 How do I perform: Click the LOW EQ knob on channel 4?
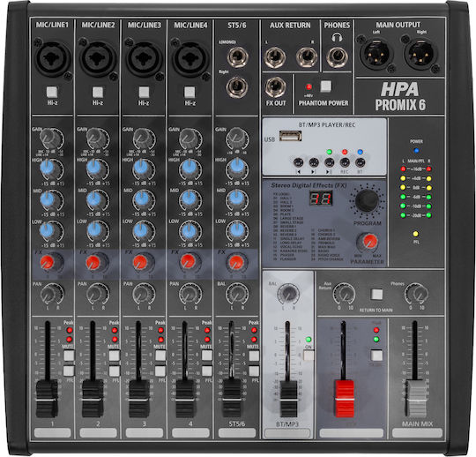coord(190,230)
